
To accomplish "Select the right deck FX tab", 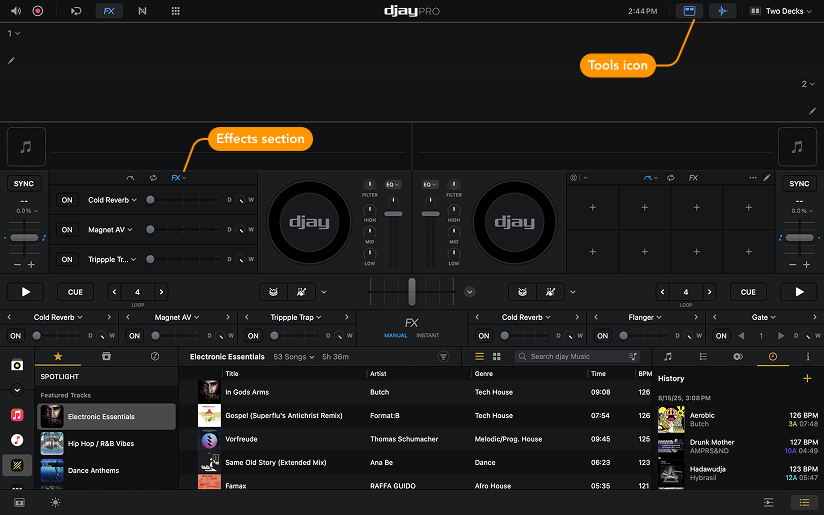I will [693, 178].
